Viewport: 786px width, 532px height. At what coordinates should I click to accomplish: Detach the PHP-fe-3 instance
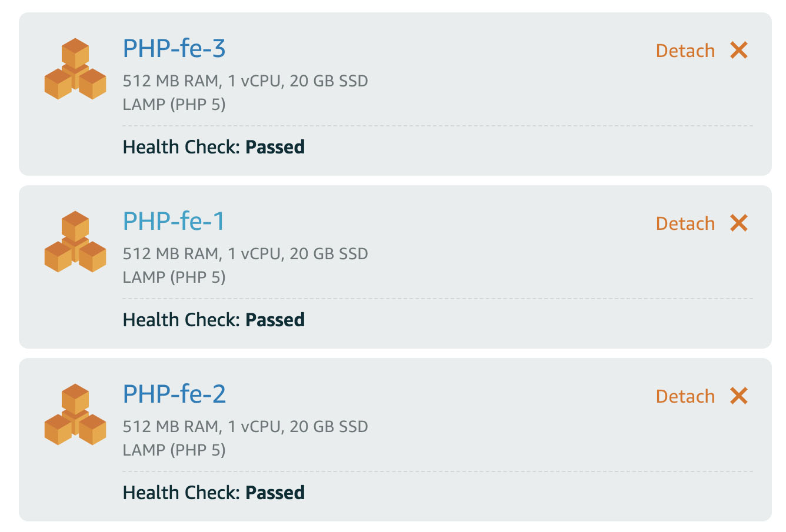point(685,51)
